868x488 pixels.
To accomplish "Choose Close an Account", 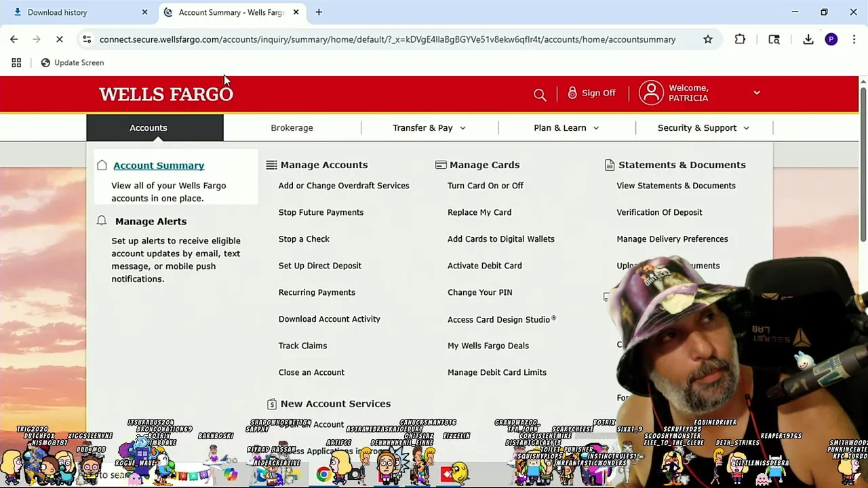I will (311, 372).
